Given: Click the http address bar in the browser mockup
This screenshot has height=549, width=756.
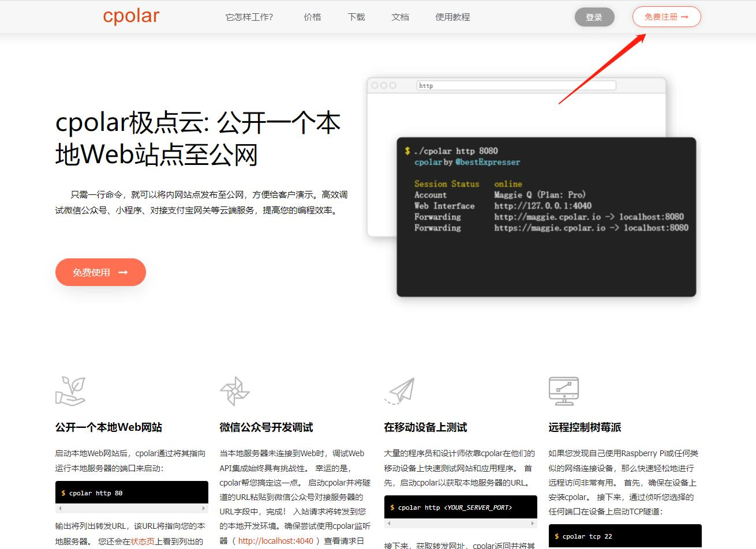Looking at the screenshot, I should click(x=517, y=85).
